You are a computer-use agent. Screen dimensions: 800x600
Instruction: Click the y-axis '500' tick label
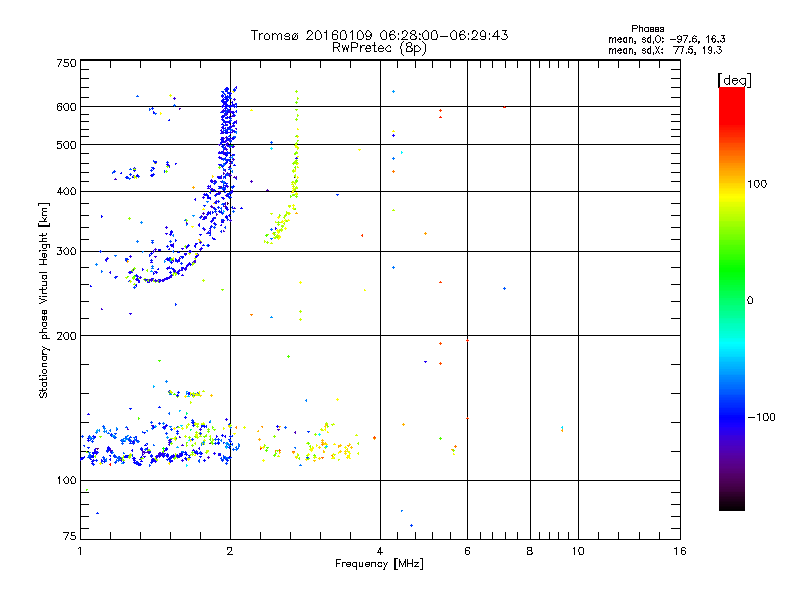(66, 145)
